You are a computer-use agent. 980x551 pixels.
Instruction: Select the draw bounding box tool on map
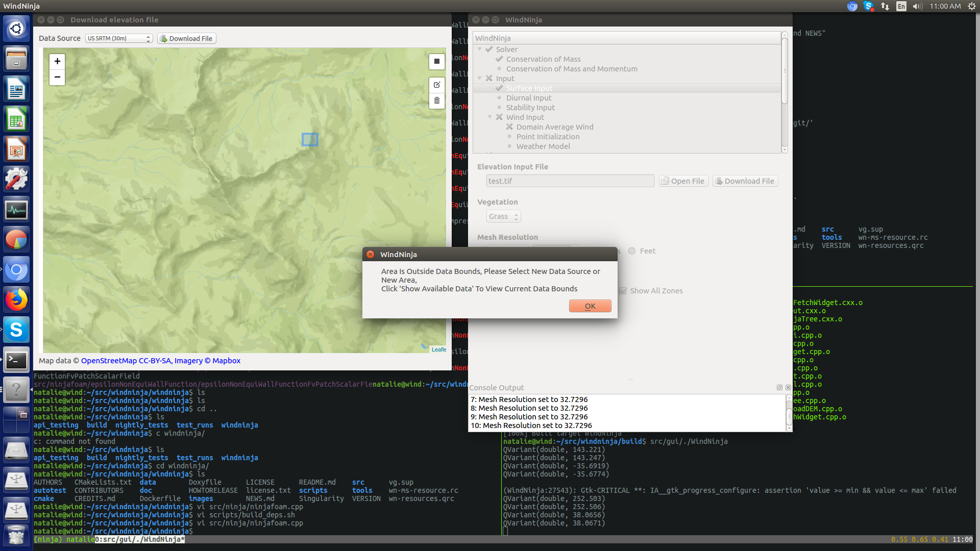point(436,61)
